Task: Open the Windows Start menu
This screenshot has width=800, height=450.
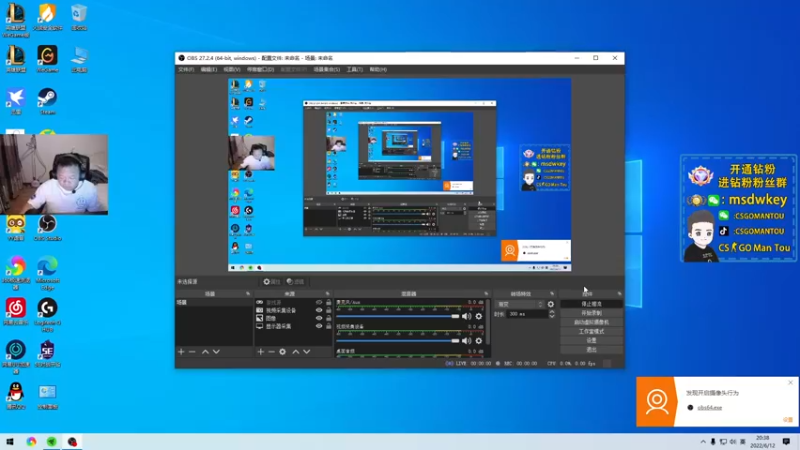Action: [10, 442]
